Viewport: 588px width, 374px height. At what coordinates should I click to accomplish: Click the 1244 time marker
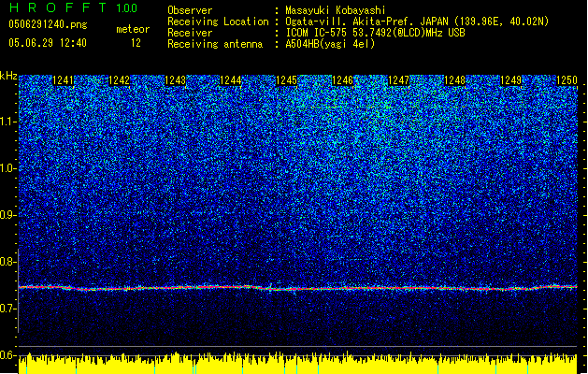click(231, 80)
